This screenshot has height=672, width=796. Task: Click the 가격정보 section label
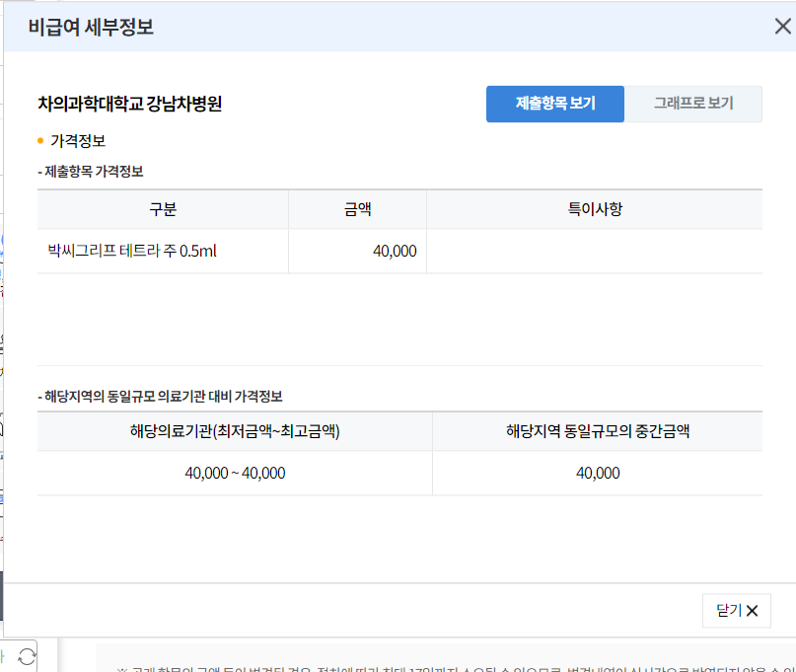[76, 140]
